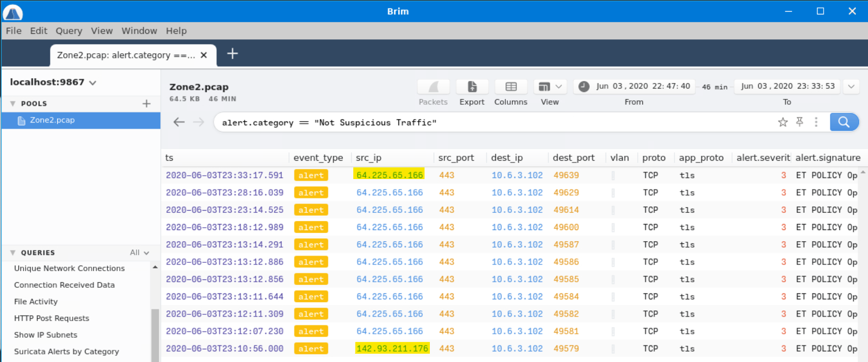
Task: Run the File Activity query
Action: [36, 302]
